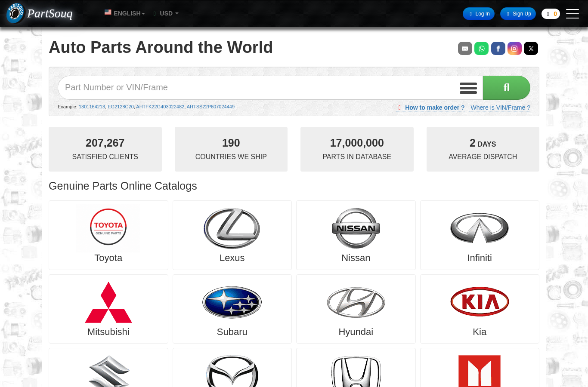Click the Log In button

pyautogui.click(x=479, y=14)
